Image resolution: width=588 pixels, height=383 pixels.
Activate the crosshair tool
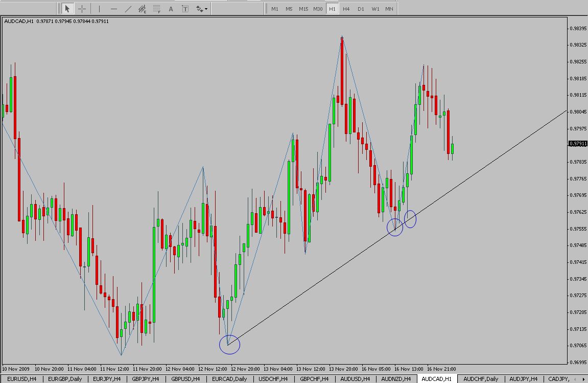coord(82,9)
